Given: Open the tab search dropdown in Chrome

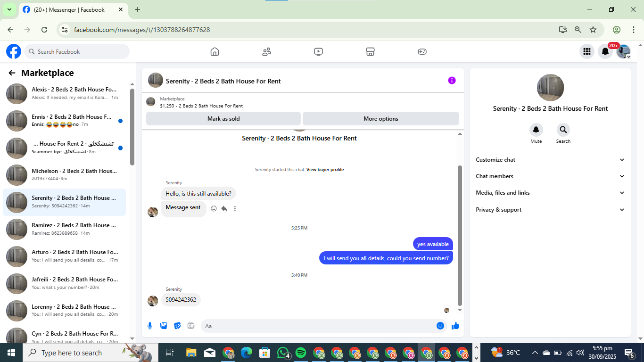Looking at the screenshot, I should click(x=9, y=9).
